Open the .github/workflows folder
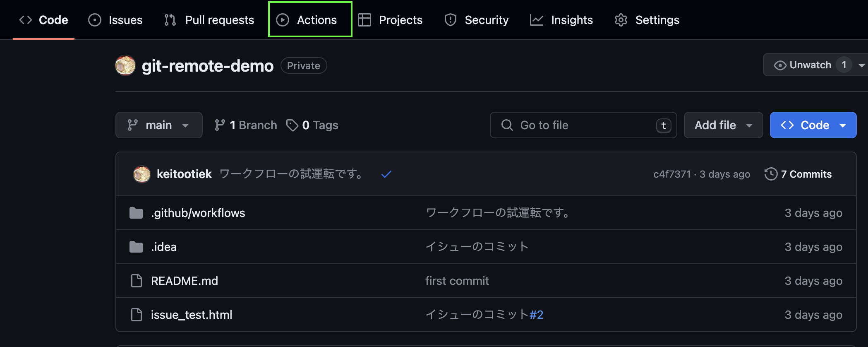 tap(198, 212)
